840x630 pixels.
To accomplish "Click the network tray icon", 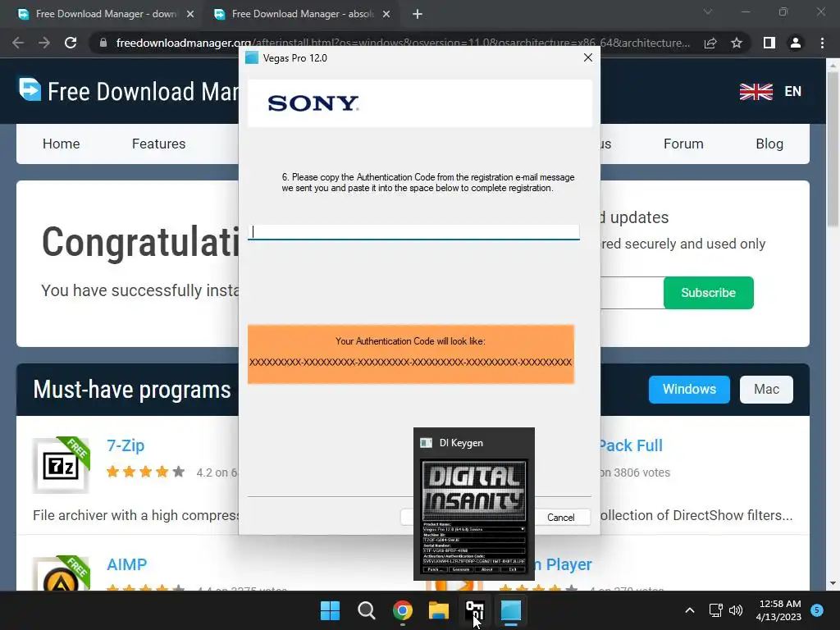I will 715,610.
